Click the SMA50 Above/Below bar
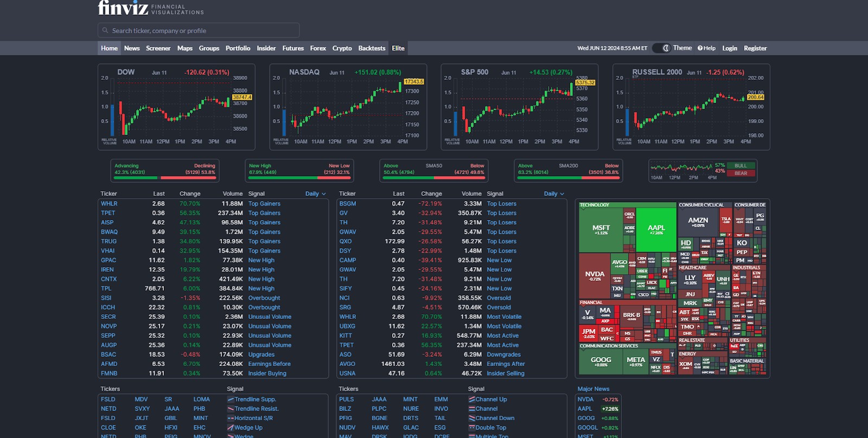Screen dimensions: 868x438 point(434,177)
